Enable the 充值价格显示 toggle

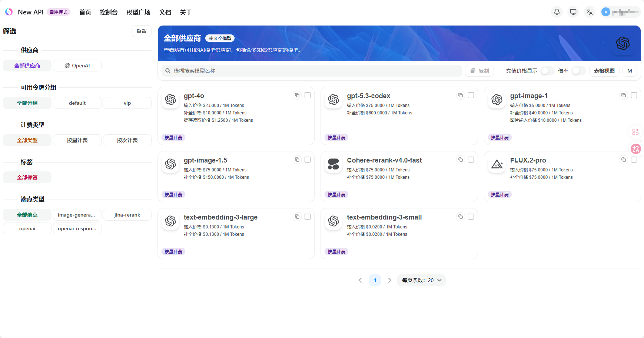547,70
